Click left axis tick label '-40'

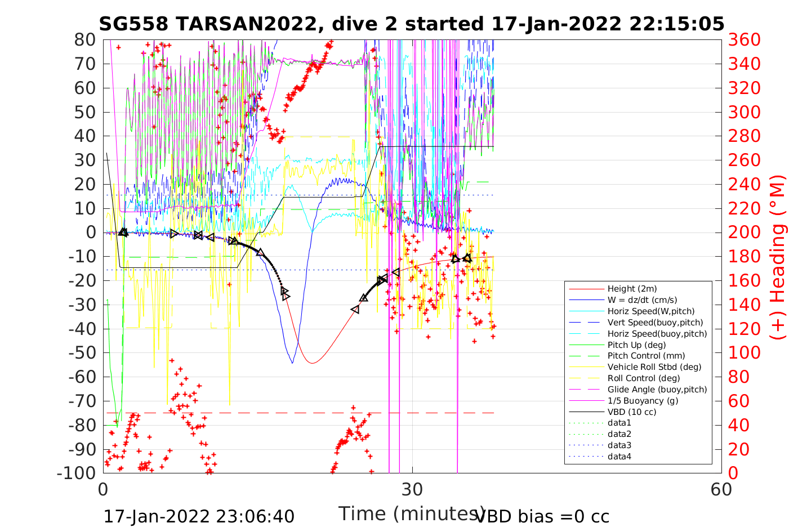[83, 328]
